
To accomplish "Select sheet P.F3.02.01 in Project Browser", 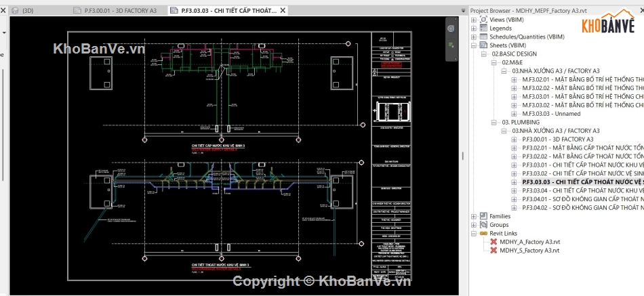I will coord(582,148).
